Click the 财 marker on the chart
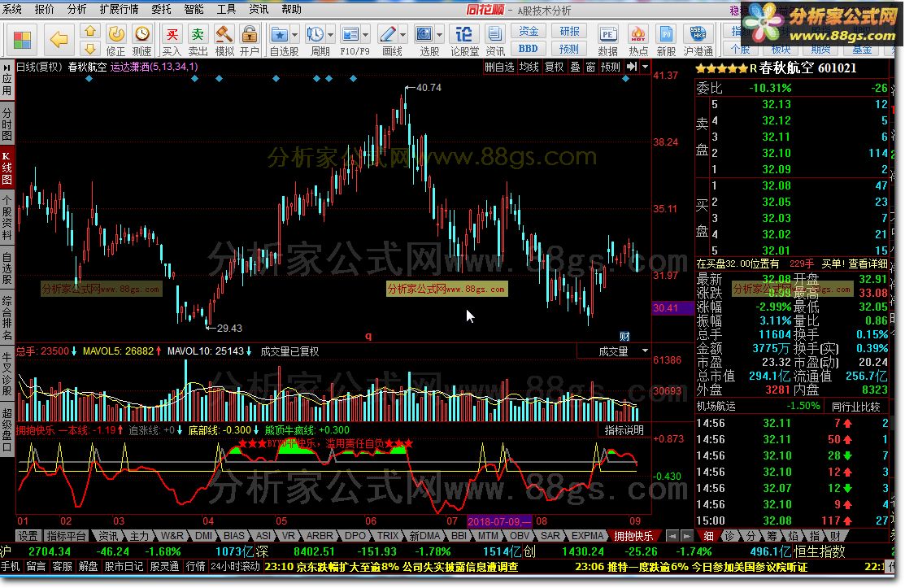 pyautogui.click(x=624, y=337)
